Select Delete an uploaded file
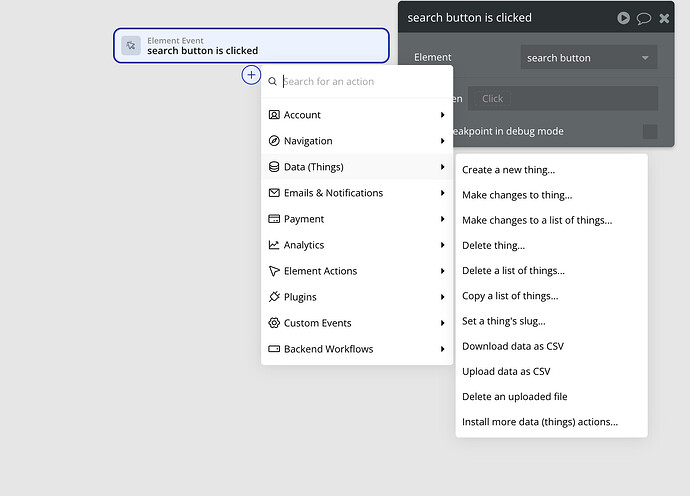The height and width of the screenshot is (496, 690). click(514, 397)
